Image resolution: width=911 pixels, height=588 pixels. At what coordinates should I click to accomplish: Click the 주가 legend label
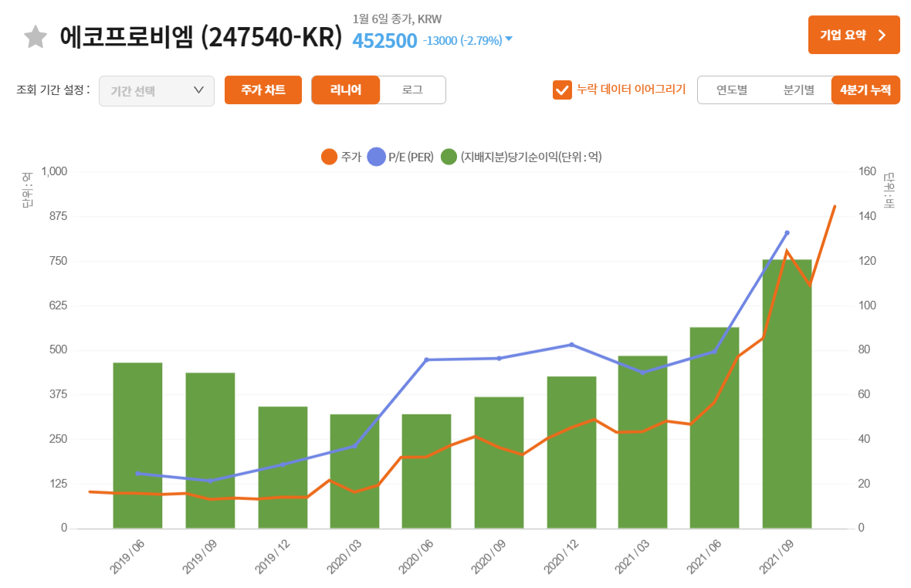351,157
